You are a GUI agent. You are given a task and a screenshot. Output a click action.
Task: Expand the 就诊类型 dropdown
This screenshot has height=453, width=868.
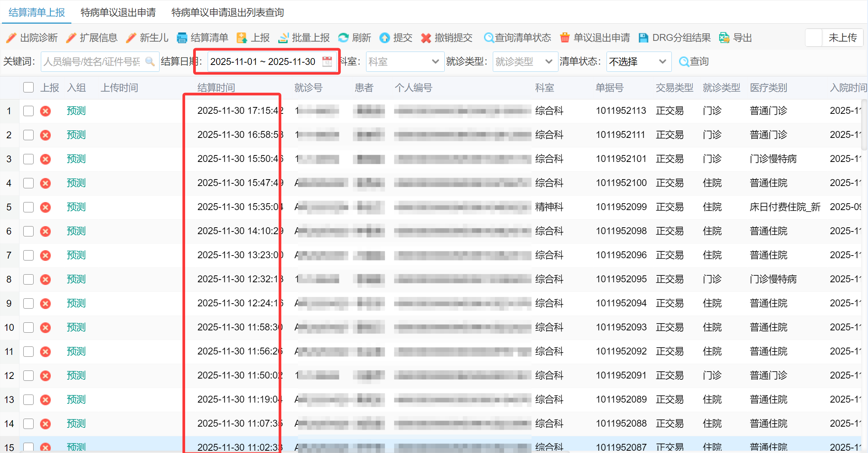(x=549, y=61)
